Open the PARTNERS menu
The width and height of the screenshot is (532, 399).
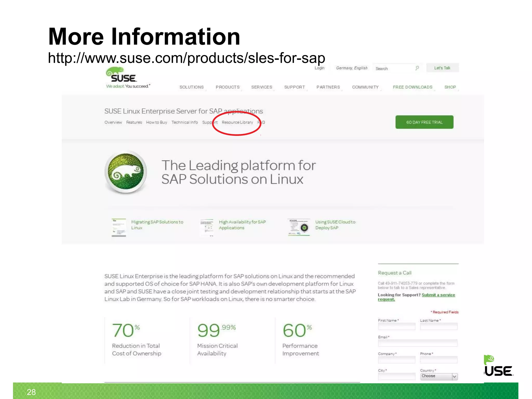point(328,87)
